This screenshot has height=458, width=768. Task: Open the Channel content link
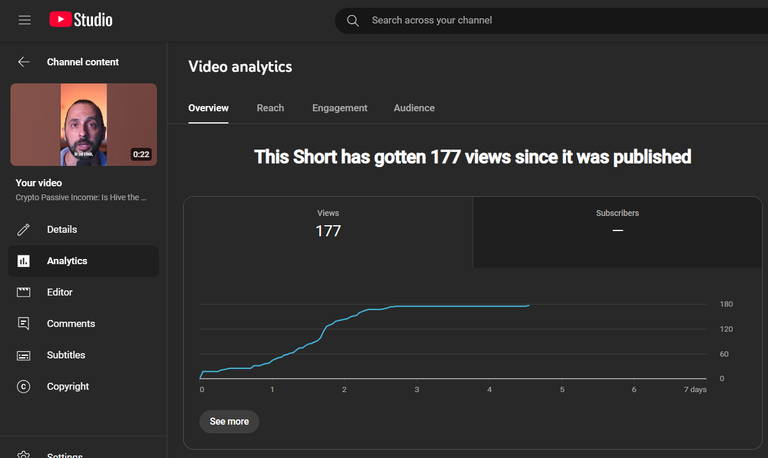click(83, 62)
